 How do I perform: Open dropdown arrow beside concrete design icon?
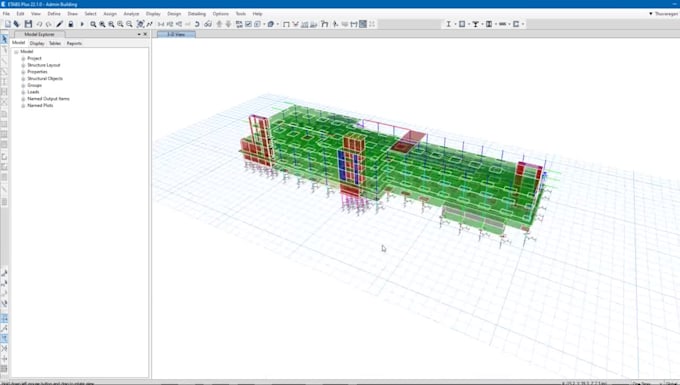point(469,24)
